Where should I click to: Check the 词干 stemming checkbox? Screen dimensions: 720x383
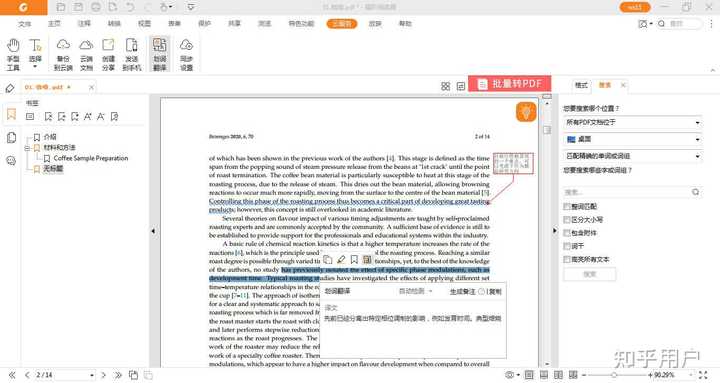tap(567, 246)
